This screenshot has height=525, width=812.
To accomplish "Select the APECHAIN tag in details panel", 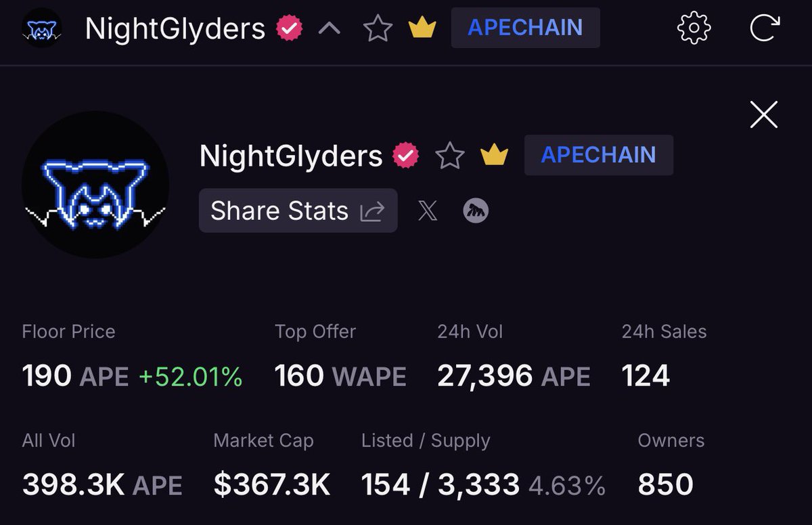I will 599,155.
